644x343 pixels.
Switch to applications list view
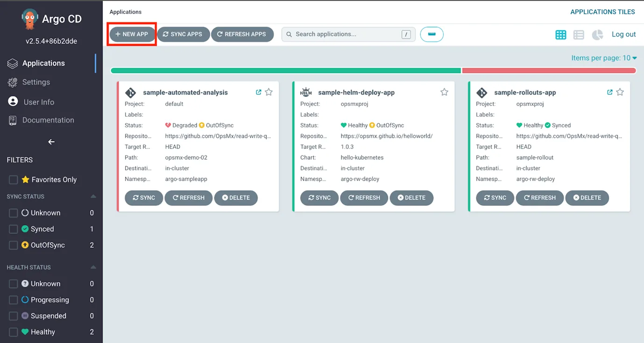point(579,35)
